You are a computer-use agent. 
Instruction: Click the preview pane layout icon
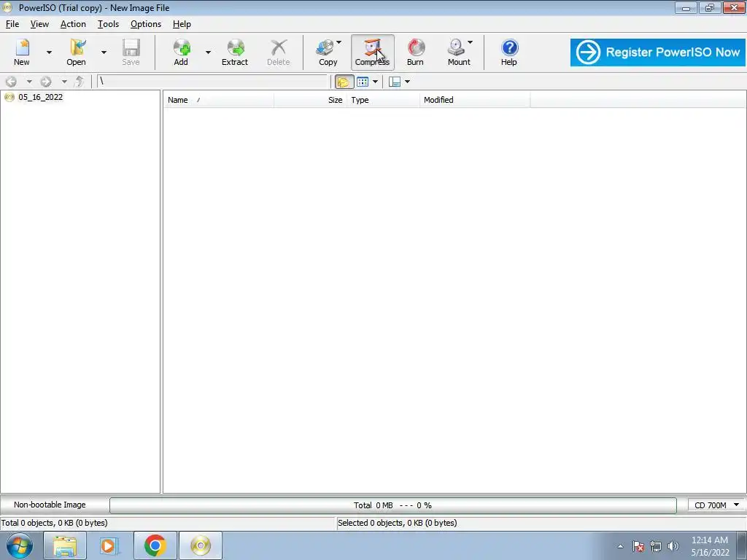(x=395, y=82)
